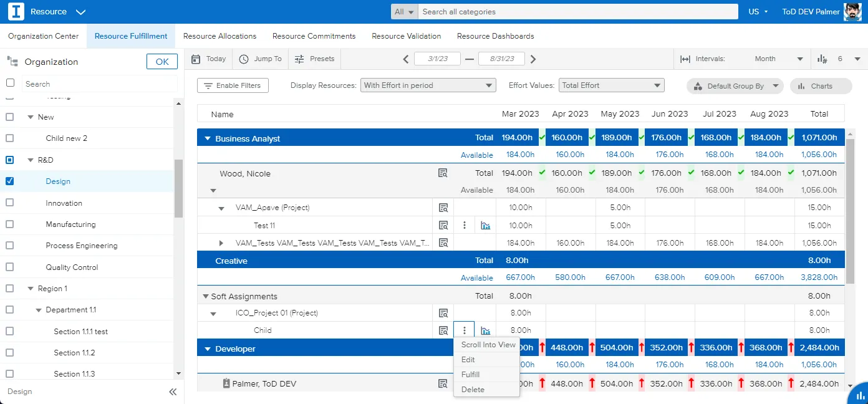The width and height of the screenshot is (868, 404).
Task: Open the Jump To clock tool
Action: [x=261, y=59]
